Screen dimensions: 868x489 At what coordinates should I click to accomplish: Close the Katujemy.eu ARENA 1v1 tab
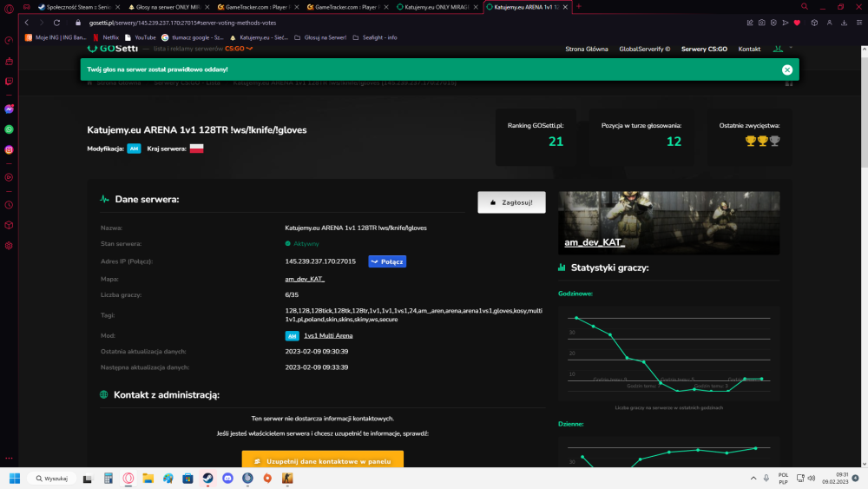[x=565, y=7]
